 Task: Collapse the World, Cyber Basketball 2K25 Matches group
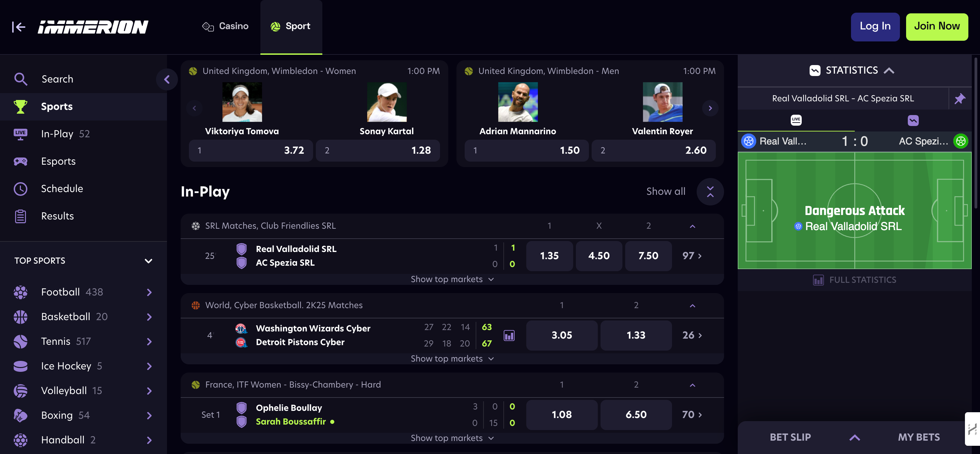pyautogui.click(x=692, y=306)
